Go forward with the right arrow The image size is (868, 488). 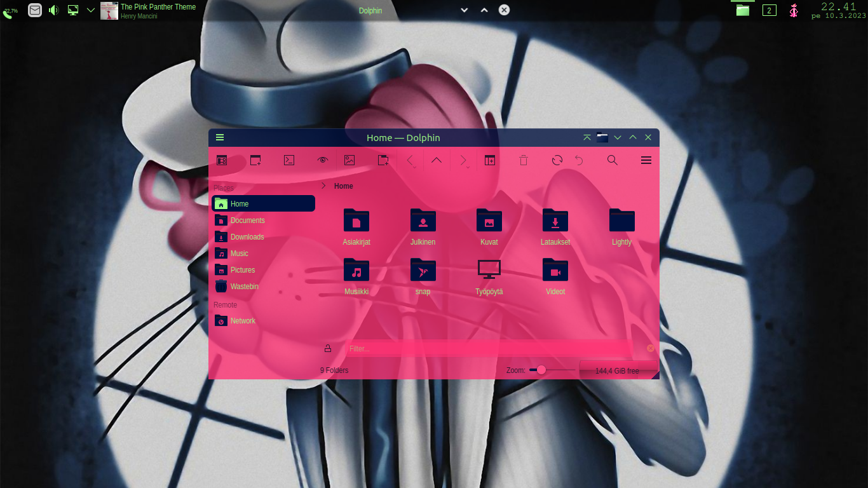coord(463,160)
